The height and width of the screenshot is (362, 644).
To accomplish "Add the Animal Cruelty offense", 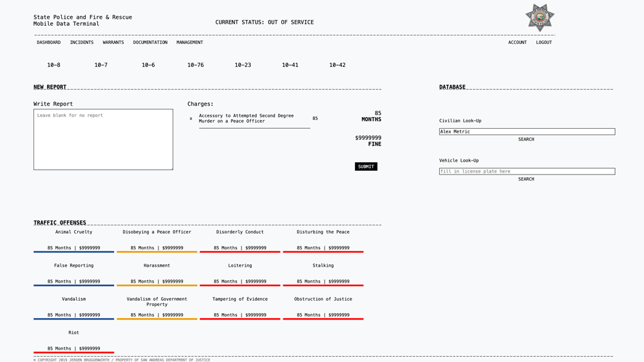I will click(x=73, y=240).
